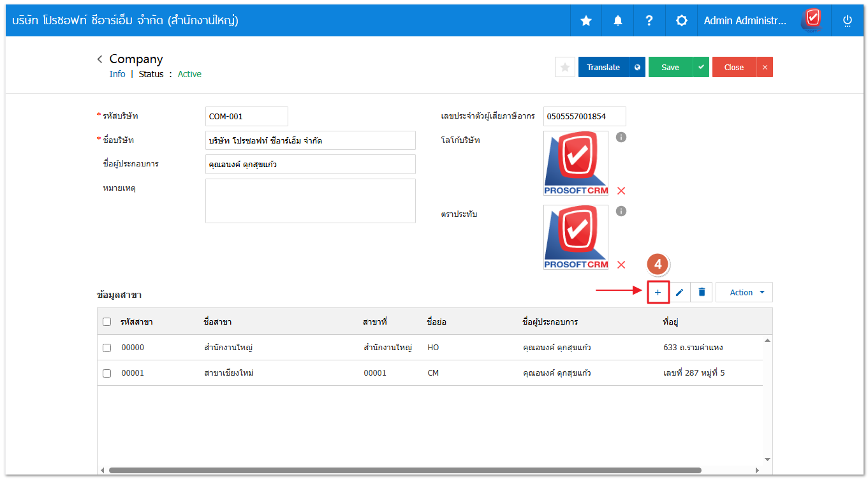Screen dimensions: 868x479
Task: Add a new branch with plus icon
Action: [x=658, y=292]
